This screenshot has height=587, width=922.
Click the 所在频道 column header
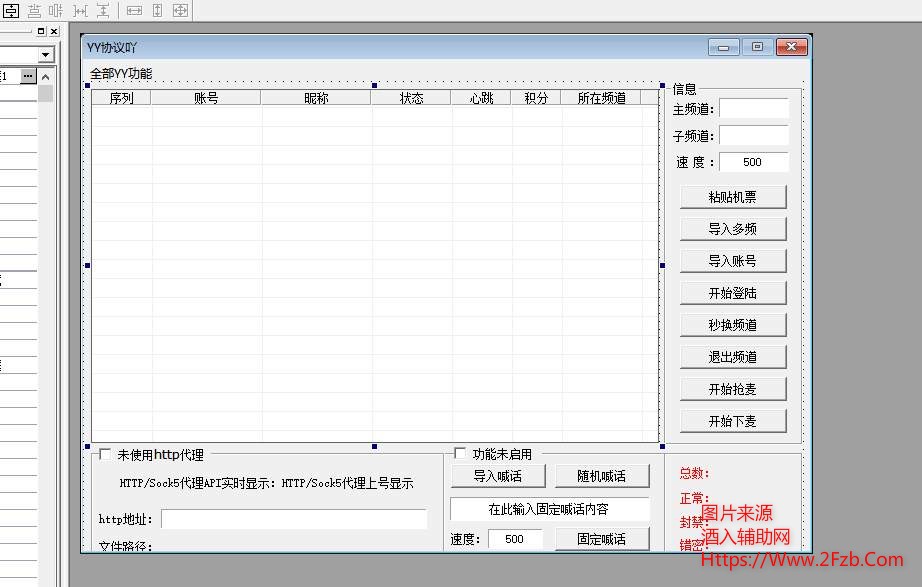tap(601, 98)
